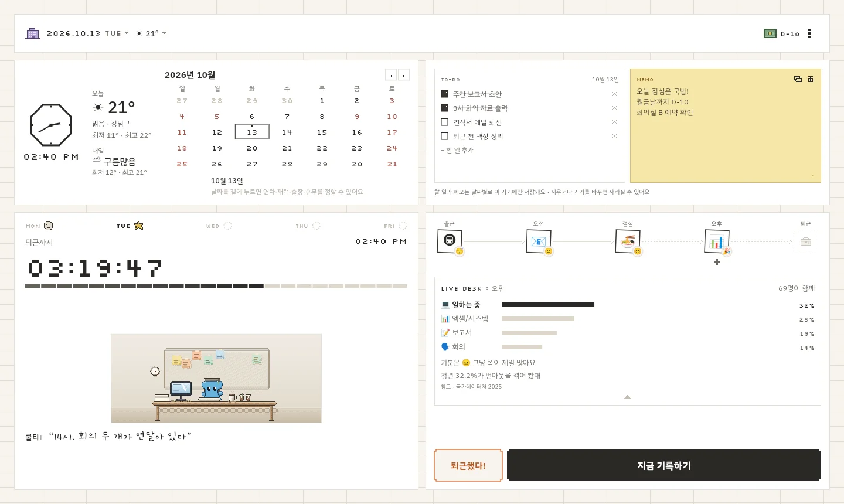Select October 20 in the calendar
The height and width of the screenshot is (504, 844).
[x=252, y=148]
